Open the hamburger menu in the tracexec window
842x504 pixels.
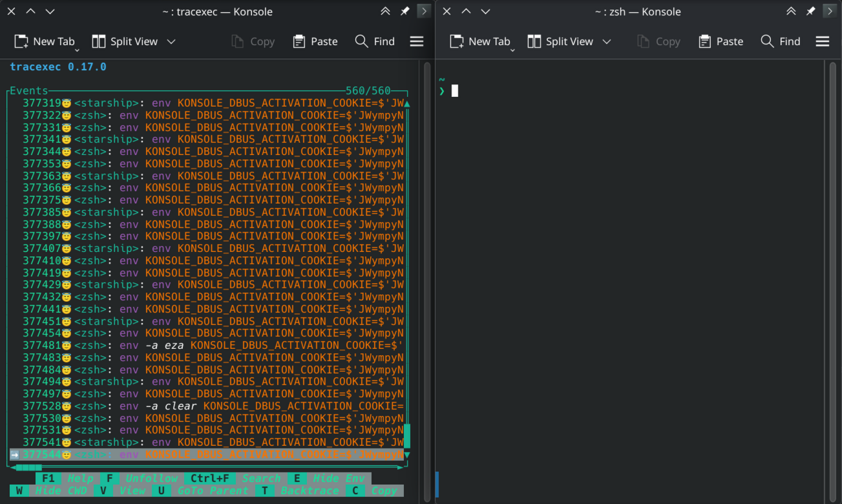pos(417,41)
